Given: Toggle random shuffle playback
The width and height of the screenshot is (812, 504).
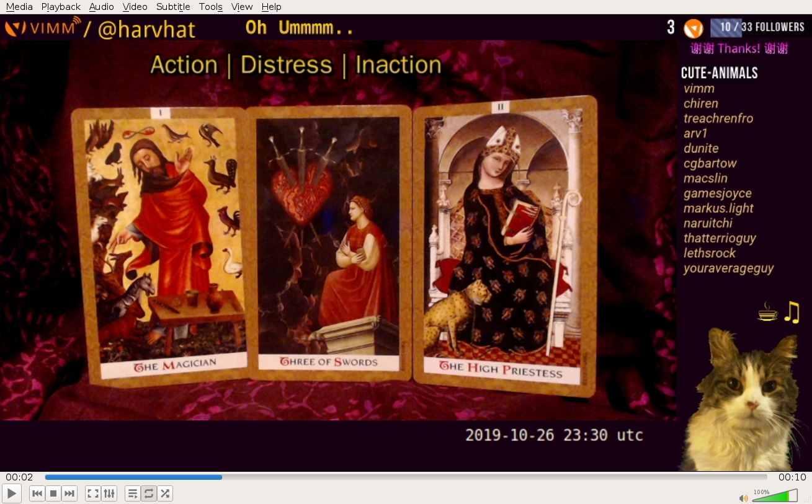Looking at the screenshot, I should pyautogui.click(x=165, y=493).
